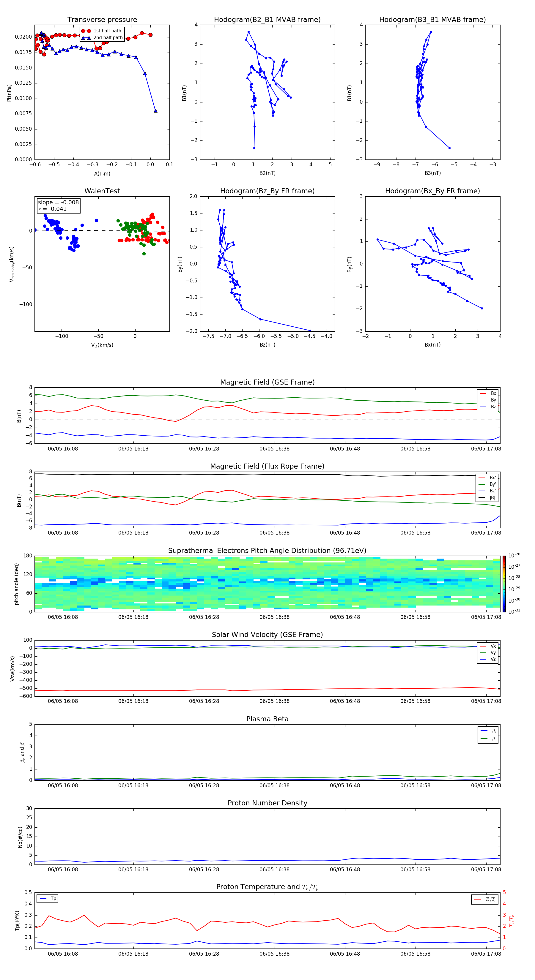Click the 'Plasma Beta' plot title
The image size is (535, 980).
[267, 719]
